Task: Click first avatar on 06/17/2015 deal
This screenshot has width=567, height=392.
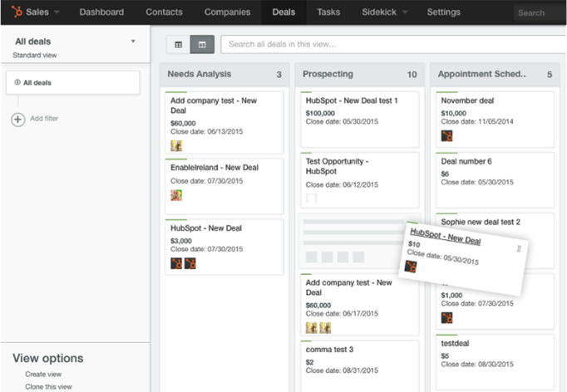Action: tap(311, 328)
